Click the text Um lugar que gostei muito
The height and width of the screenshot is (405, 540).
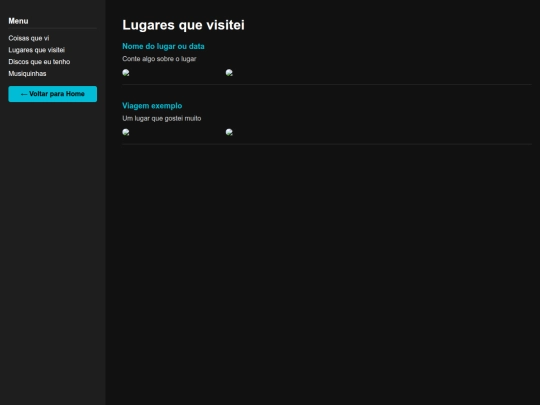pyautogui.click(x=162, y=118)
